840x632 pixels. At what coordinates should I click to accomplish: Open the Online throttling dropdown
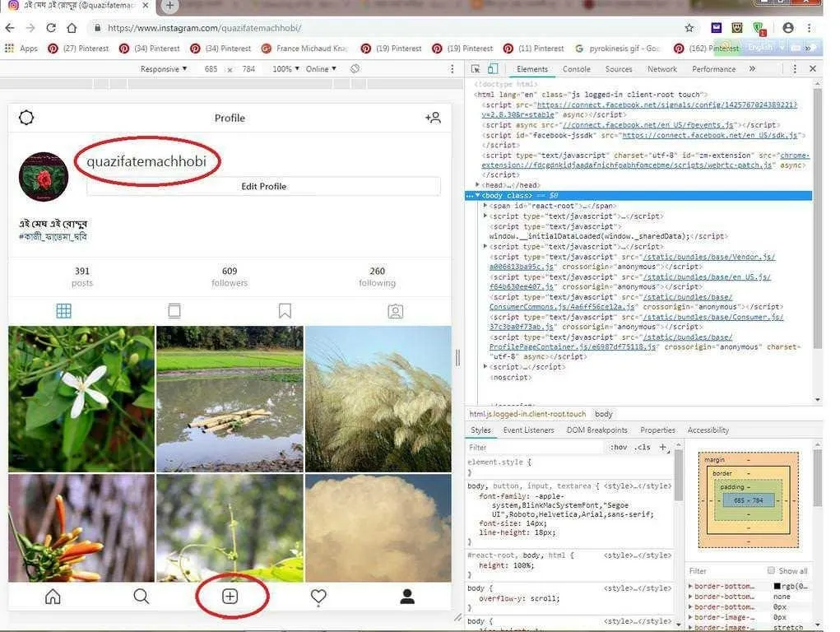point(321,69)
